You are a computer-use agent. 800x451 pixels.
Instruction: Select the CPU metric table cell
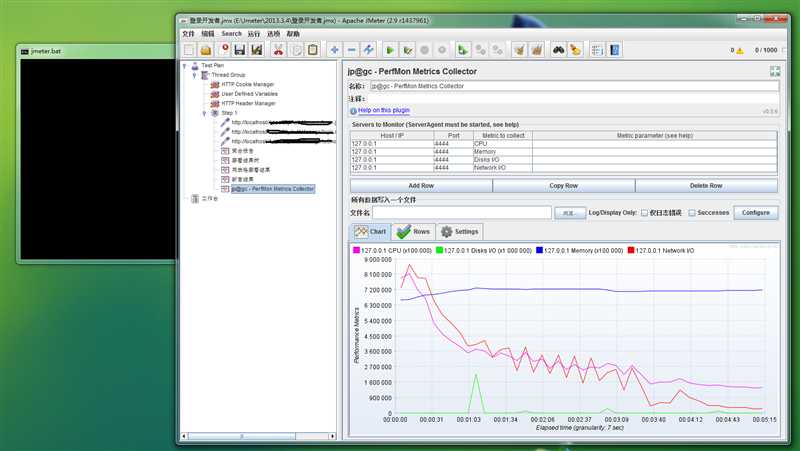[503, 144]
